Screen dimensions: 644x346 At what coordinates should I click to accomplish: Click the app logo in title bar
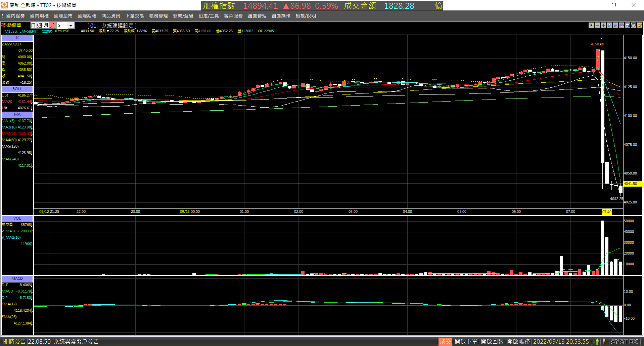click(x=4, y=5)
